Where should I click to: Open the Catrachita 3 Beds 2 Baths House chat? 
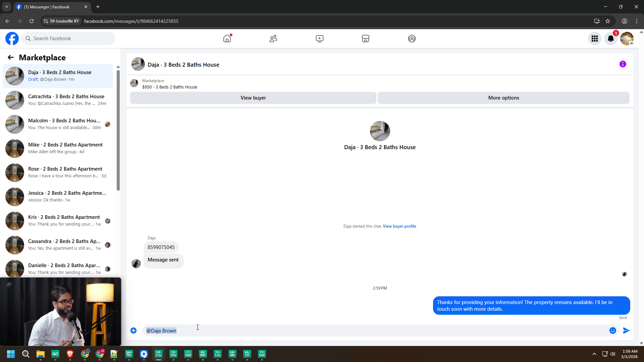click(x=58, y=100)
